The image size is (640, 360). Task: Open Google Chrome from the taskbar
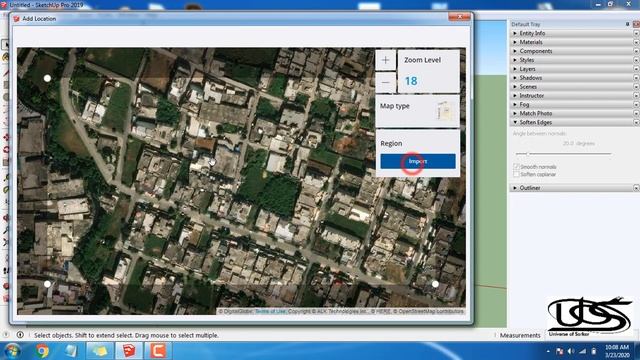42,351
